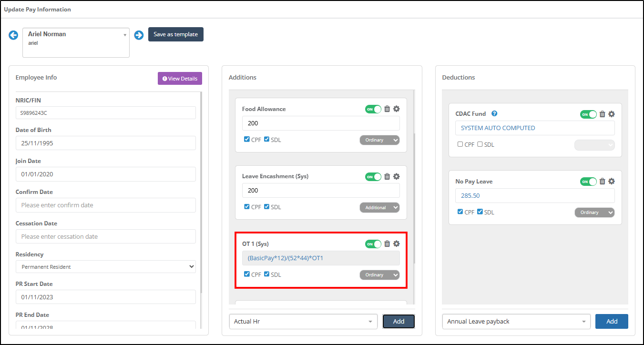
Task: Uncheck CPF for No Pay Leave
Action: (460, 212)
